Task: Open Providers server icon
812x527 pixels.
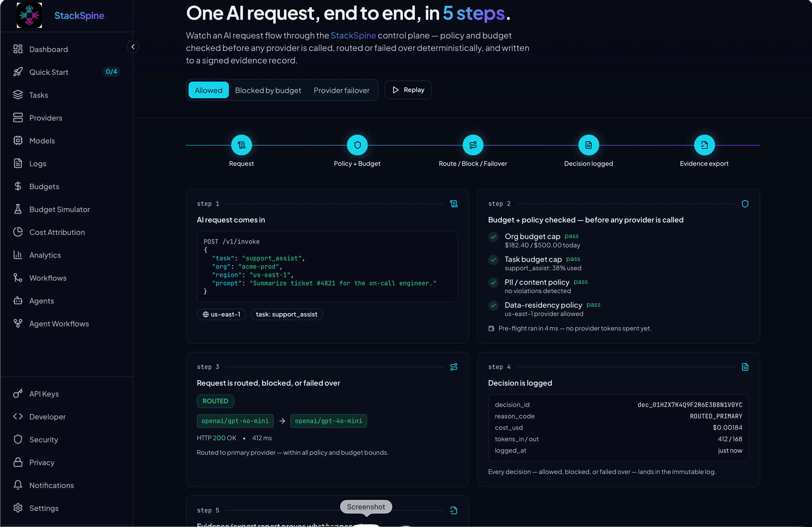Action: [x=18, y=118]
